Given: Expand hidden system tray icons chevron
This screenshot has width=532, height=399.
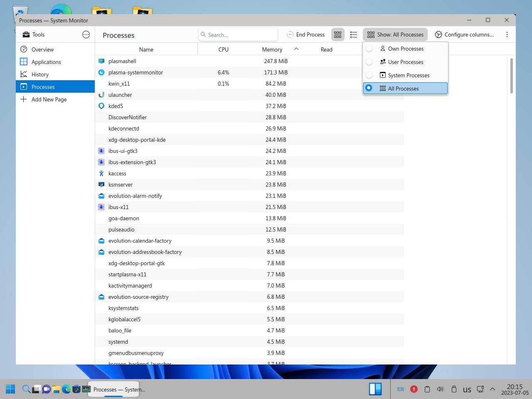Looking at the screenshot, I should (x=493, y=389).
